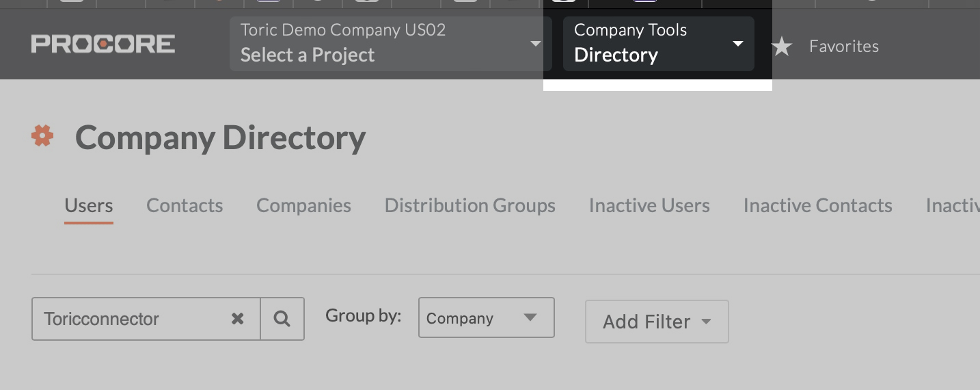View the Inactive Users tab
Image resolution: width=980 pixels, height=390 pixels.
click(x=649, y=205)
